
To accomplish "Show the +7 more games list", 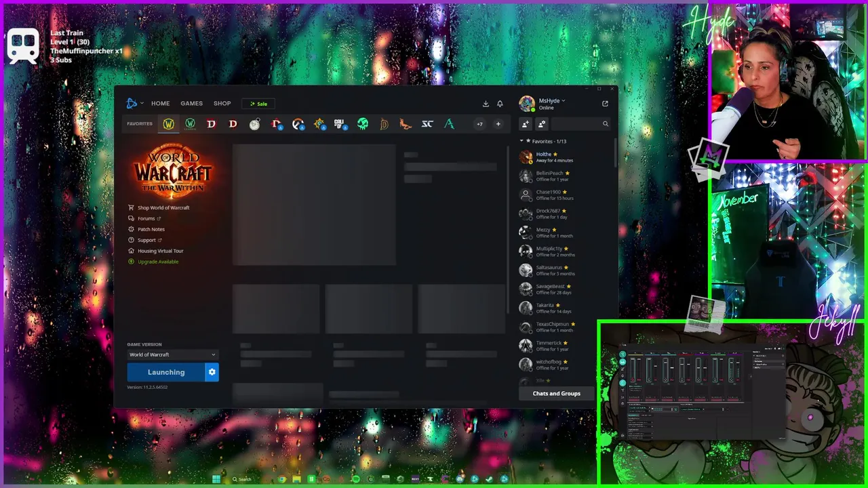I will click(x=479, y=124).
